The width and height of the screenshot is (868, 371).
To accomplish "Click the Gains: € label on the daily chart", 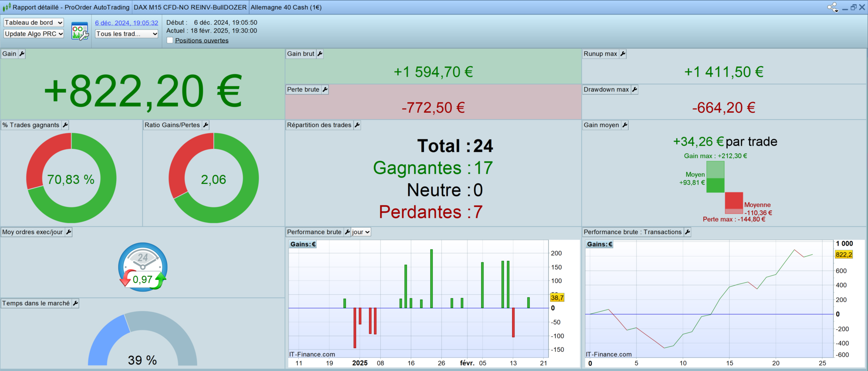I will pos(303,244).
